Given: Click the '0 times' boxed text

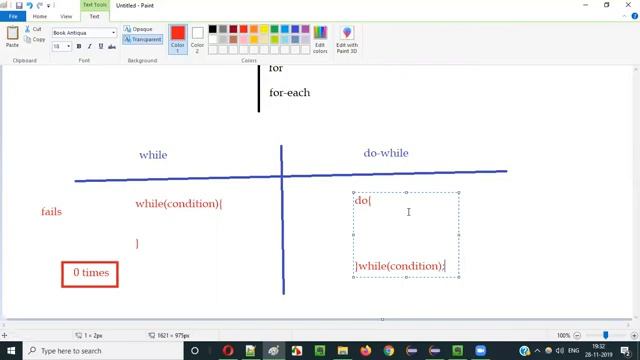Looking at the screenshot, I should [91, 273].
